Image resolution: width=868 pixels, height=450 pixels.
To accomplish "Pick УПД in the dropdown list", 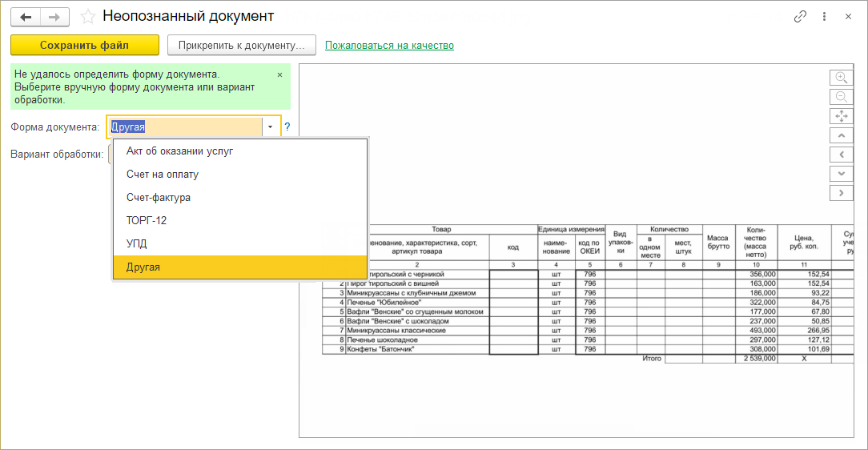I will pos(240,243).
